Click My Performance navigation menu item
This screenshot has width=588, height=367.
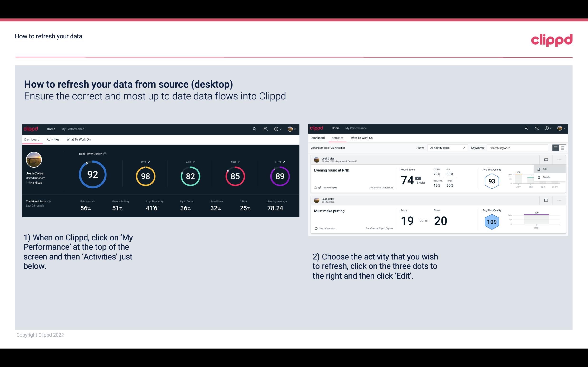coord(72,129)
